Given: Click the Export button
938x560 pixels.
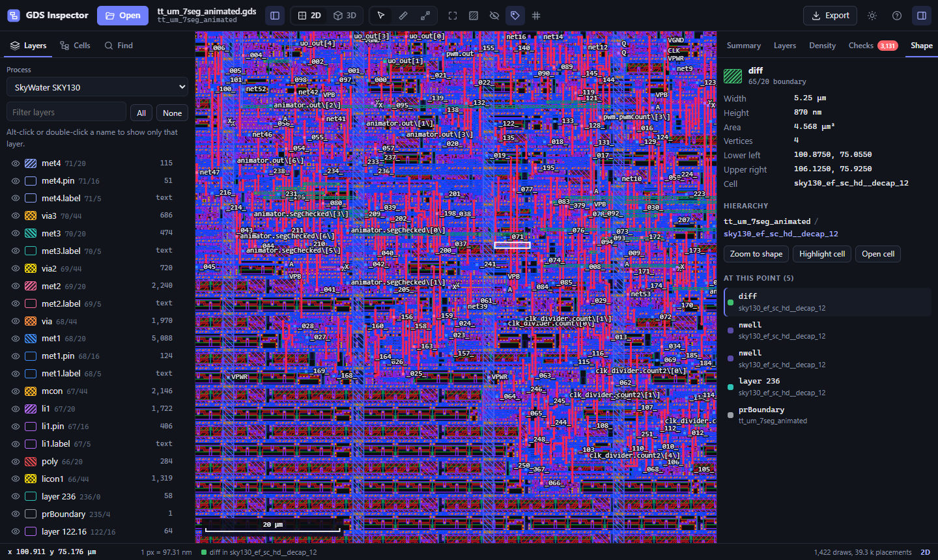Looking at the screenshot, I should point(830,16).
